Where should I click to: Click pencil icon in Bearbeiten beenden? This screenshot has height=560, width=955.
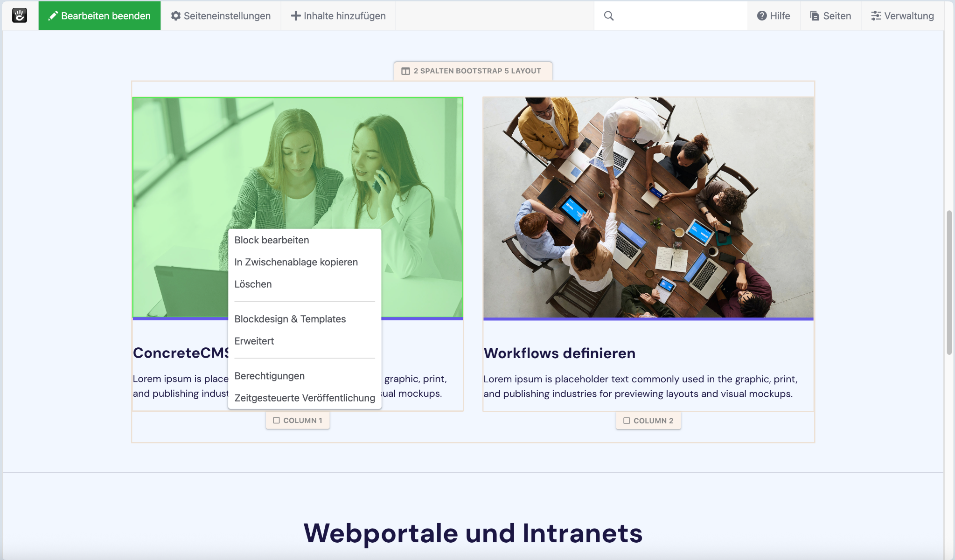[53, 15]
